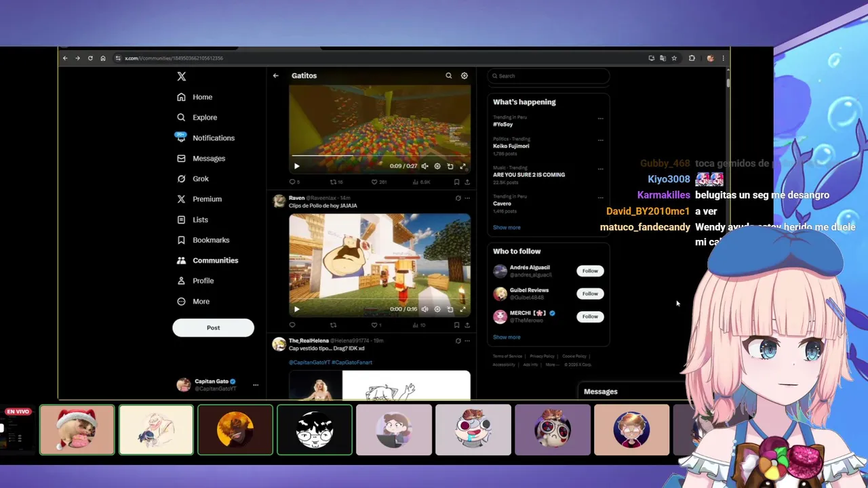The width and height of the screenshot is (868, 488).
Task: Open Capitan Gato account options menu
Action: tap(256, 385)
